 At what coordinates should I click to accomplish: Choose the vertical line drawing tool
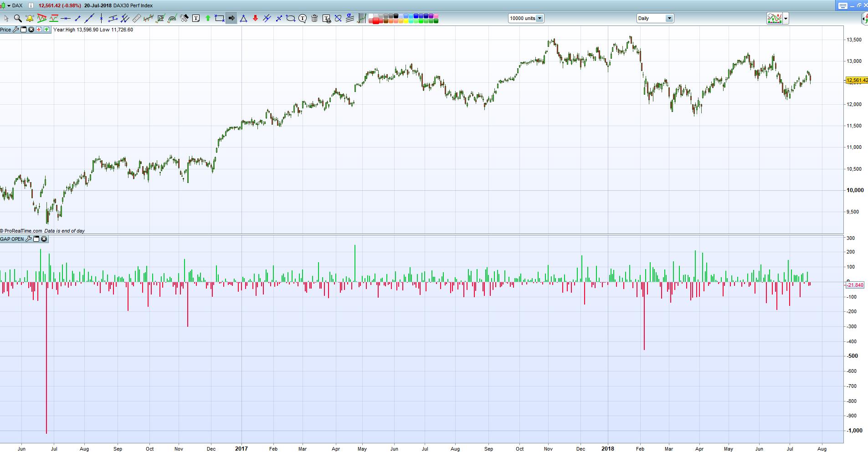pyautogui.click(x=101, y=19)
